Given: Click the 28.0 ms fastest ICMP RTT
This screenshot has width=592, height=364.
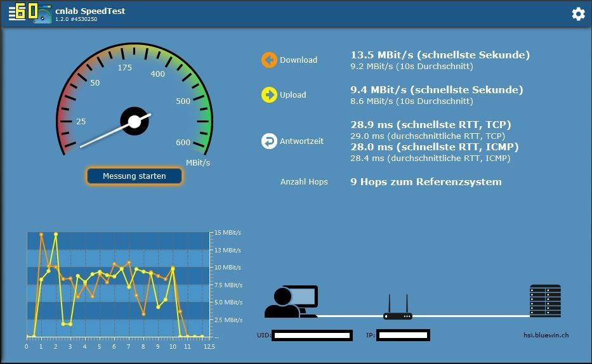Looking at the screenshot, I should (x=434, y=146).
